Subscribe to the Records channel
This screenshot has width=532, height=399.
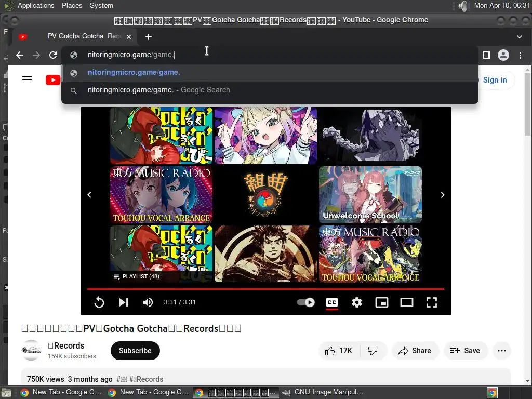coord(135,351)
